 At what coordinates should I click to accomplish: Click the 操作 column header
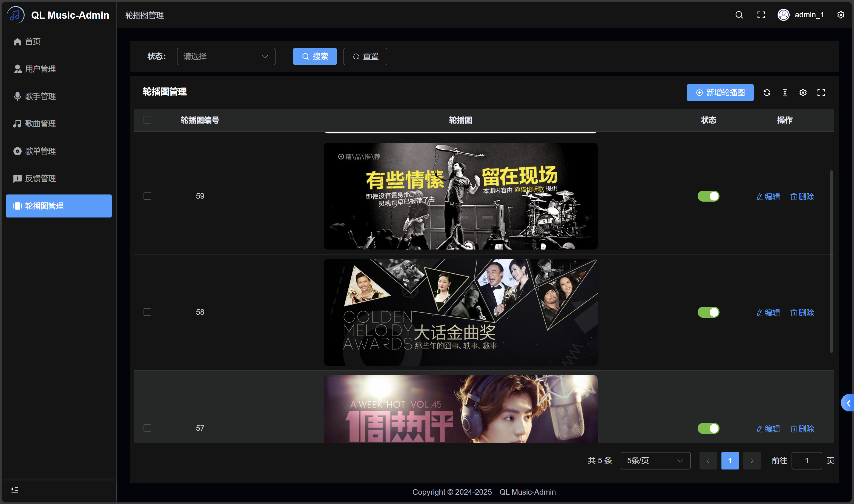(x=785, y=120)
